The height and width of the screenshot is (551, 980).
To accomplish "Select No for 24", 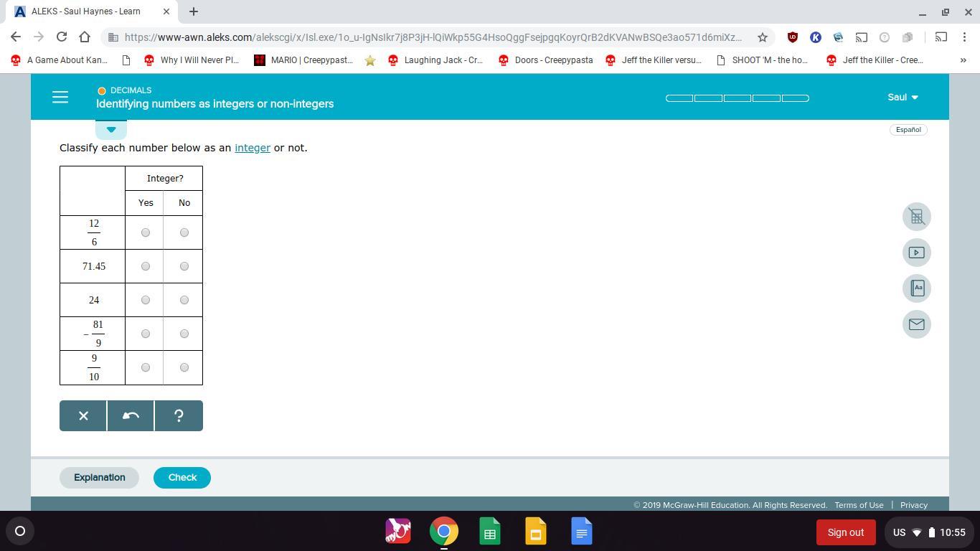I will 184,300.
